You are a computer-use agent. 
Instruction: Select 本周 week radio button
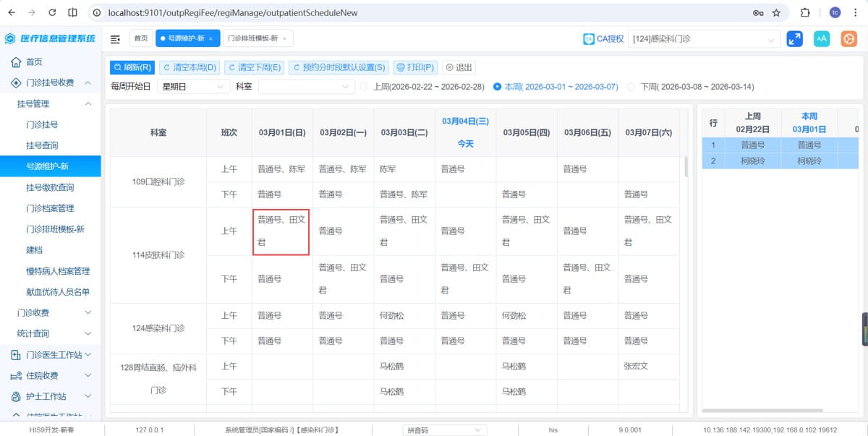497,87
